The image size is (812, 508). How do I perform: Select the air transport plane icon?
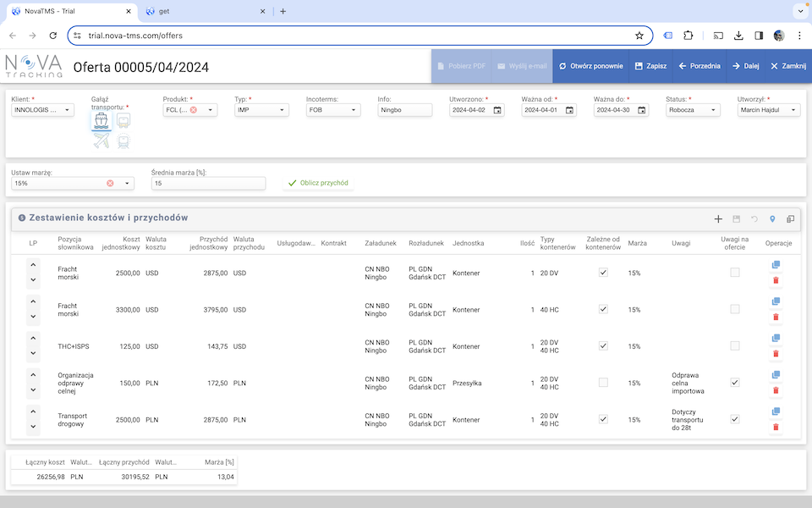pyautogui.click(x=102, y=141)
